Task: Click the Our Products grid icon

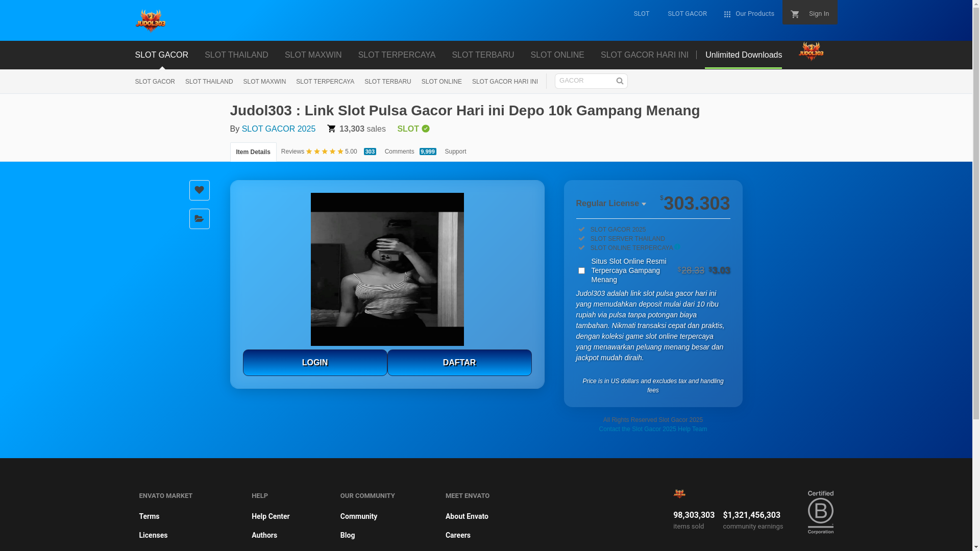Action: [727, 14]
